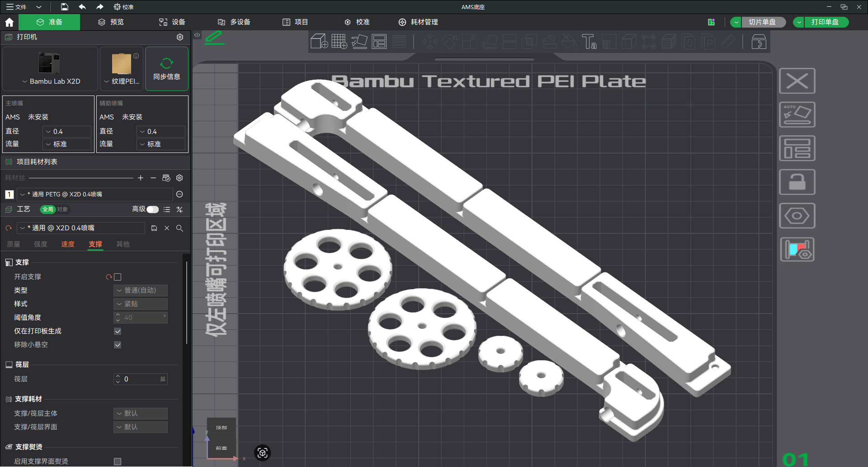Toggle the plate lock icon
868x467 pixels.
[x=797, y=182]
